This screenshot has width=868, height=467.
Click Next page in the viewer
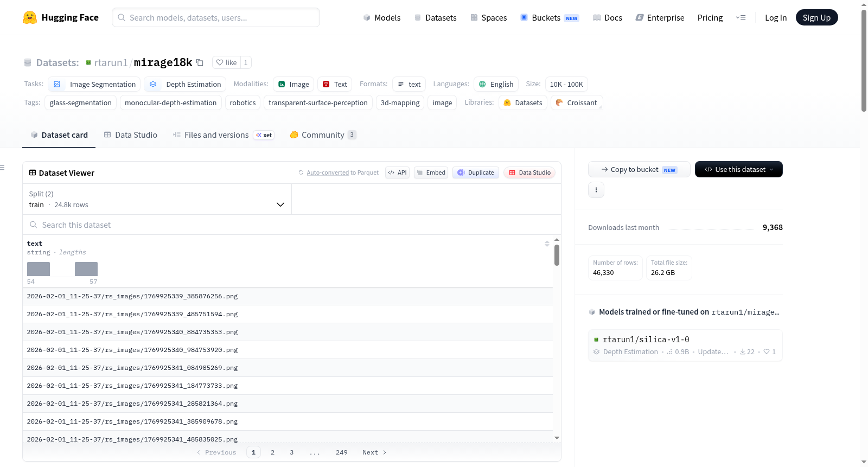[374, 452]
